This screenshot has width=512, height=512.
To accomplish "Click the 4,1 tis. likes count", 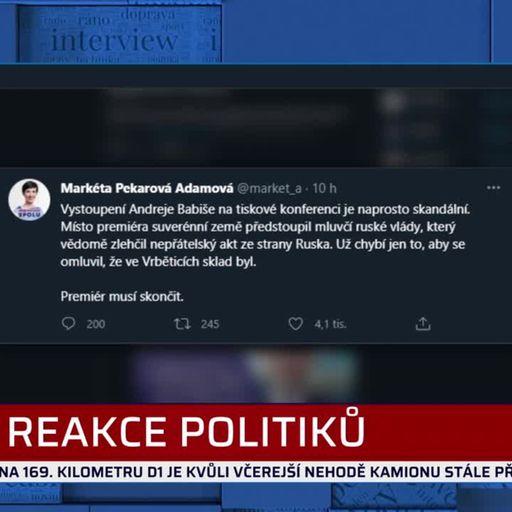I will click(x=330, y=324).
